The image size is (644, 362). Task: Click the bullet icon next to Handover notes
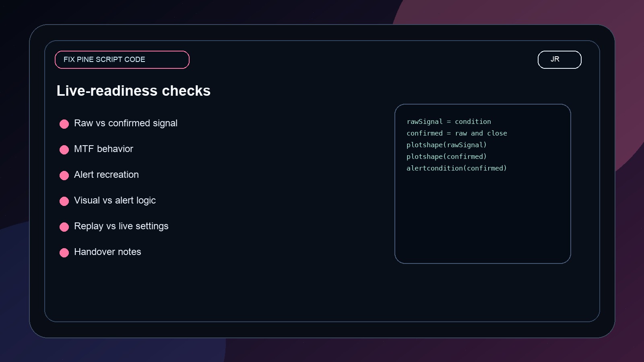point(64,253)
